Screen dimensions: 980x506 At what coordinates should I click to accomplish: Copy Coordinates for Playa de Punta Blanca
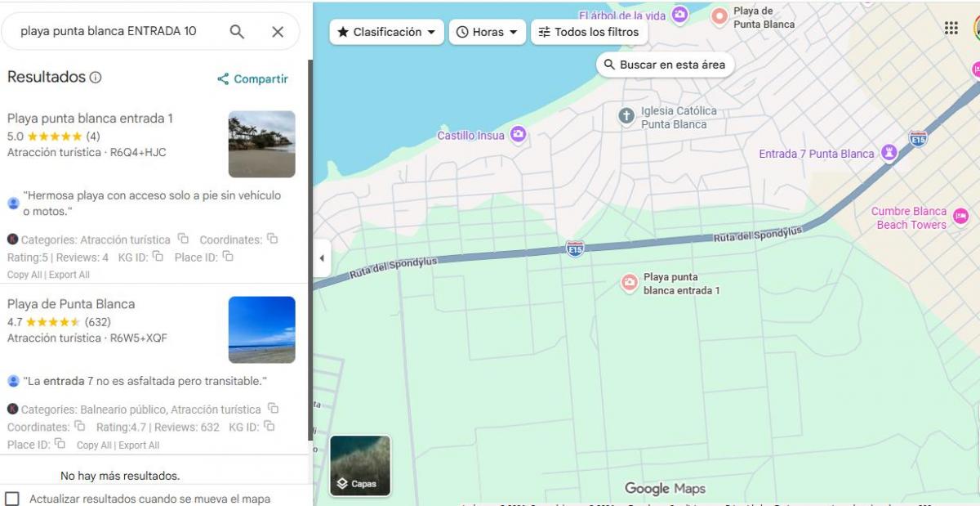point(79,426)
